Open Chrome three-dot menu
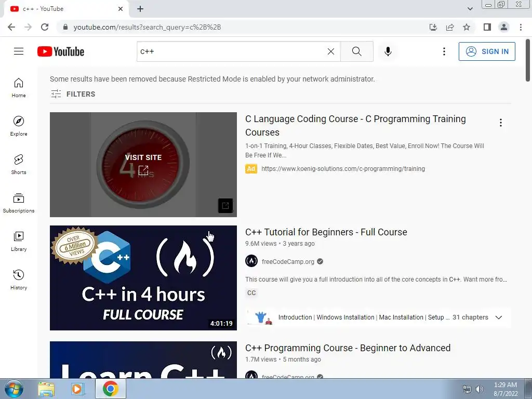The height and width of the screenshot is (399, 532). tap(521, 27)
